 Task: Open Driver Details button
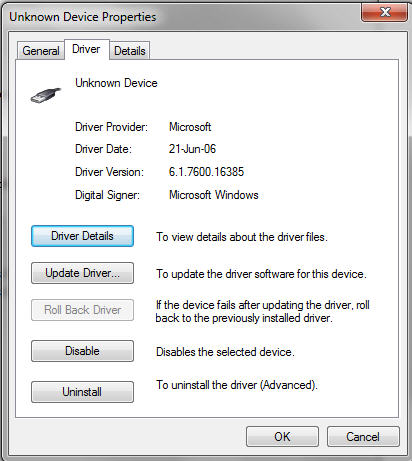[x=82, y=236]
